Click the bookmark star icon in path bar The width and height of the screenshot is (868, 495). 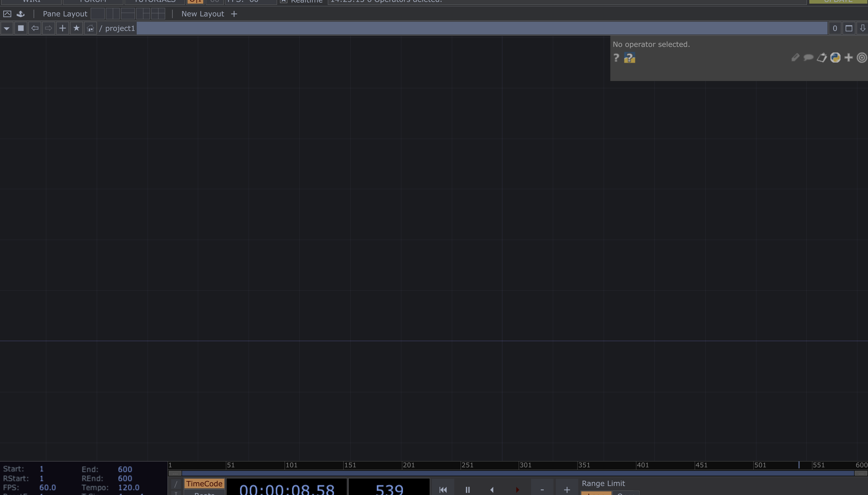tap(76, 28)
